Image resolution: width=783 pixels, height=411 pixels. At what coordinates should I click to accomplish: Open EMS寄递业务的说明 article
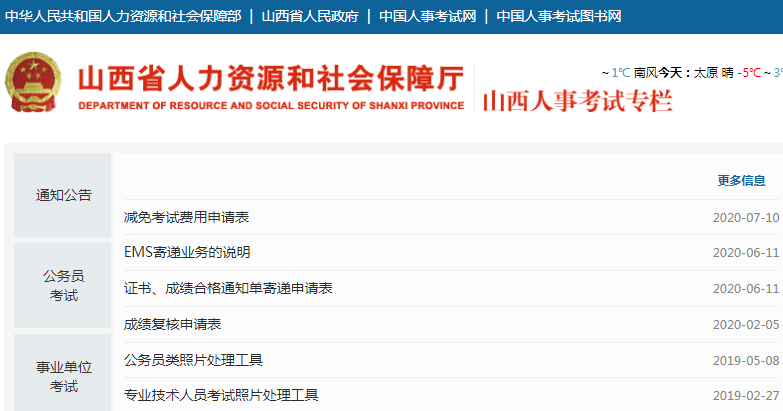pos(186,252)
